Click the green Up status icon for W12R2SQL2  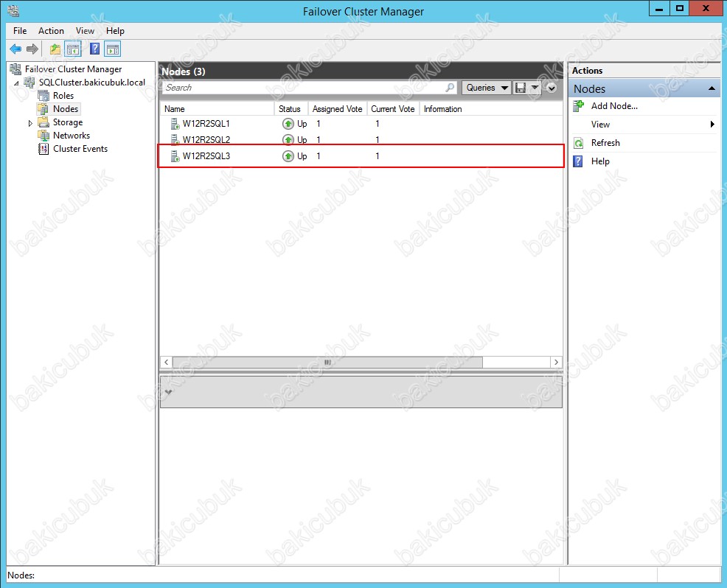click(288, 139)
